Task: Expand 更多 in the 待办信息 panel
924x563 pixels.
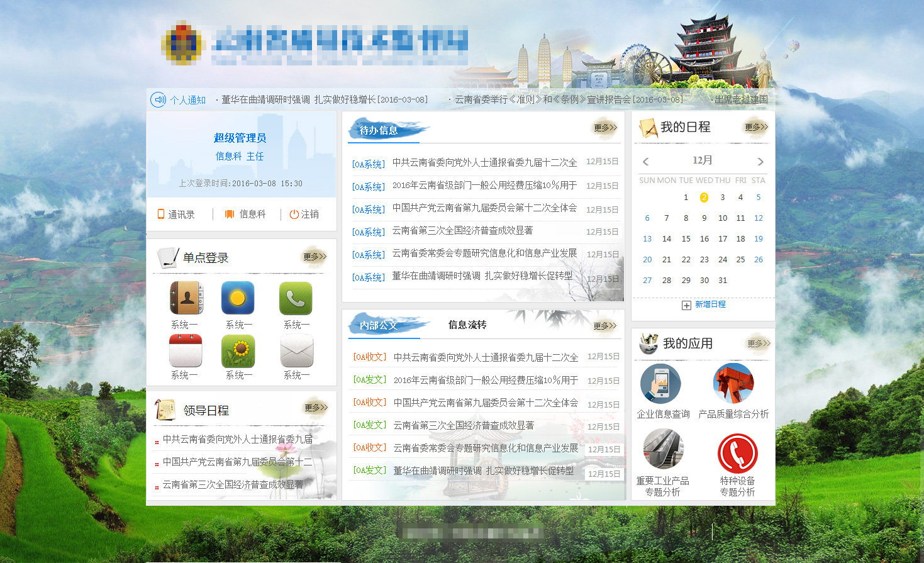Action: pos(605,128)
